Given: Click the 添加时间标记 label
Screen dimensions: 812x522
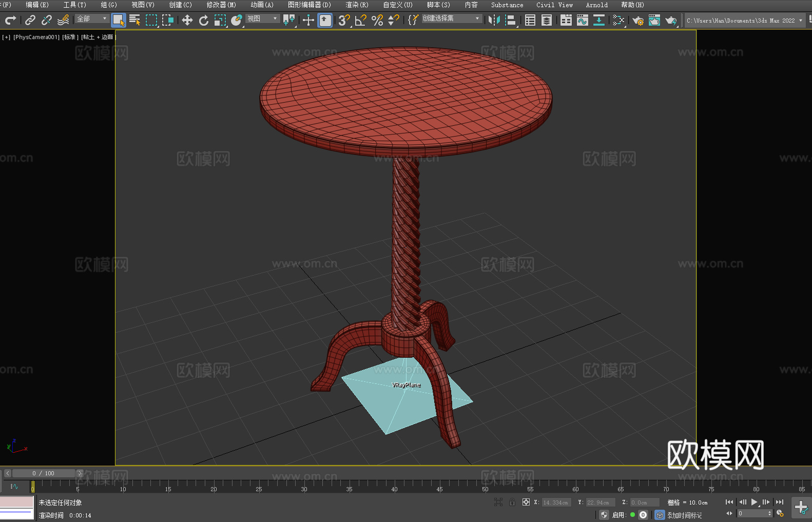Looking at the screenshot, I should [684, 515].
